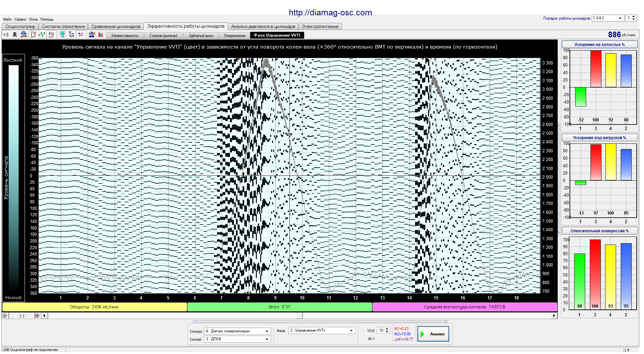Click the zoom-in plus icon below the chart
The height and width of the screenshot is (354, 644).
click(37, 316)
